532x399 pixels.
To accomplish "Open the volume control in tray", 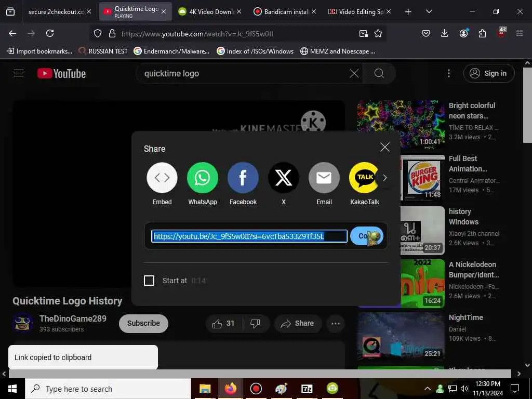I will [464, 389].
